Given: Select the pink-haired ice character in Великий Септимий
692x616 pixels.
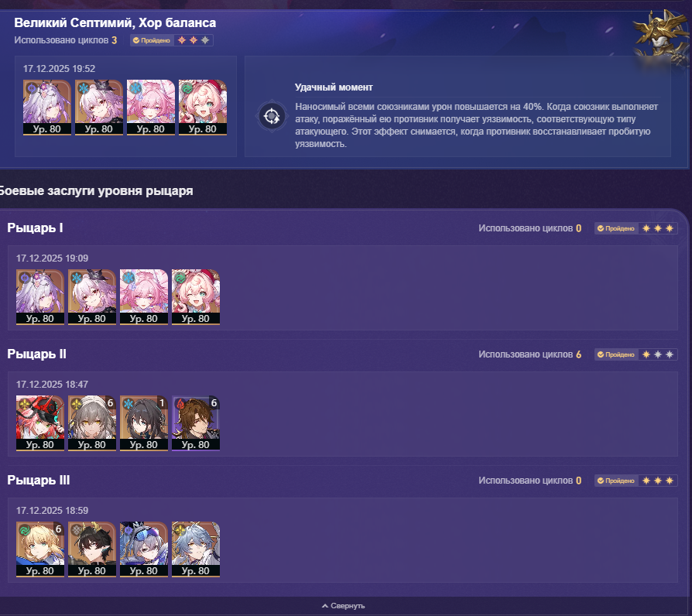Looking at the screenshot, I should tap(151, 108).
